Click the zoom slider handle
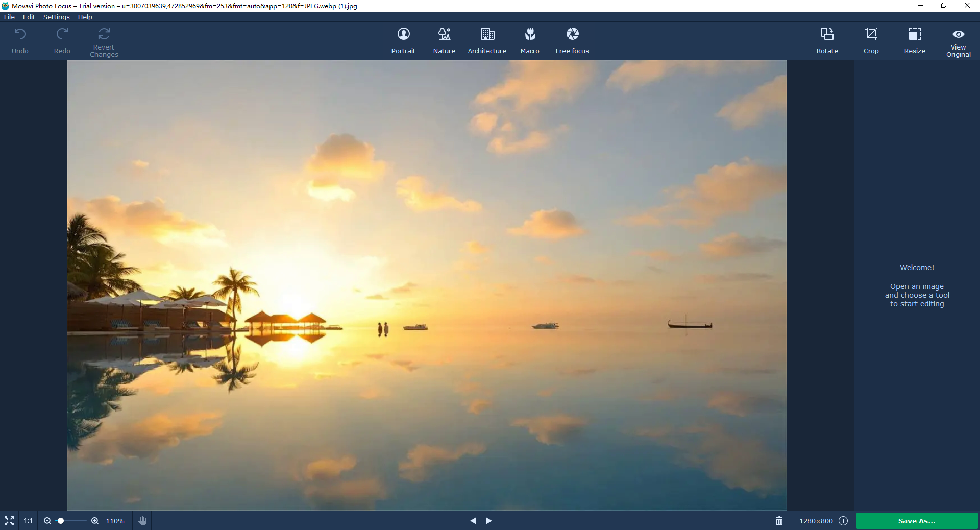The height and width of the screenshot is (530, 980). point(61,521)
